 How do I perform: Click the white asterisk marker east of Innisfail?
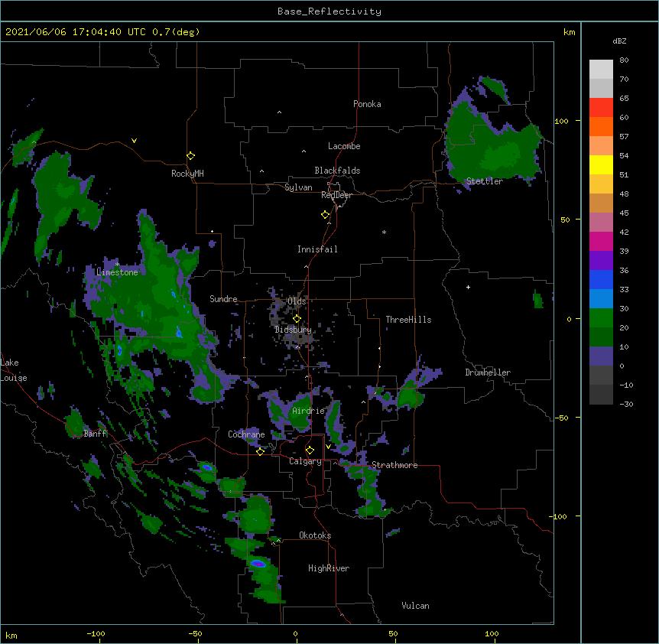pyautogui.click(x=384, y=232)
